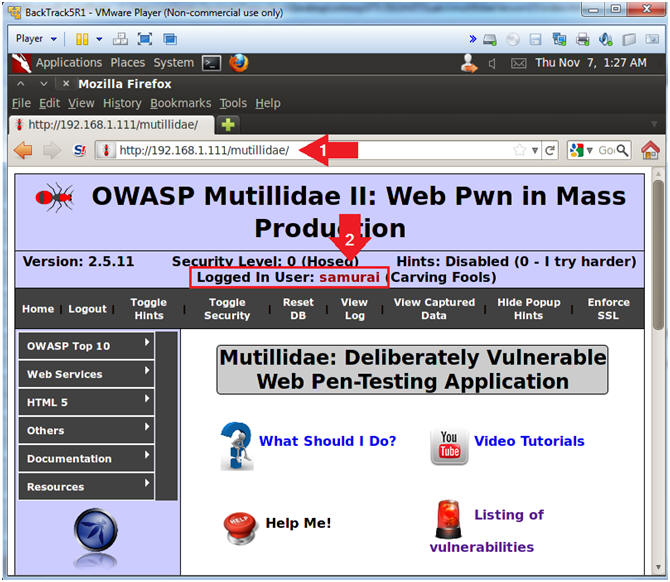The height and width of the screenshot is (582, 670).
Task: Open Firefox Bookmarks menu
Action: coord(181,103)
